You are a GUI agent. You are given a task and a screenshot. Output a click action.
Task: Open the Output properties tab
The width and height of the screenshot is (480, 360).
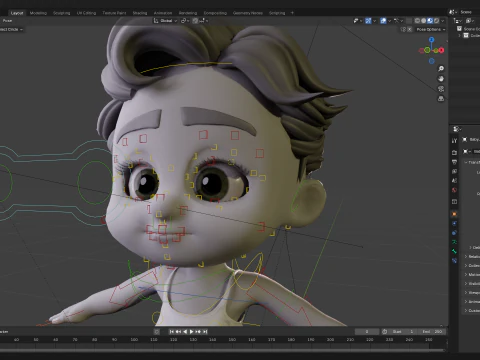[454, 162]
